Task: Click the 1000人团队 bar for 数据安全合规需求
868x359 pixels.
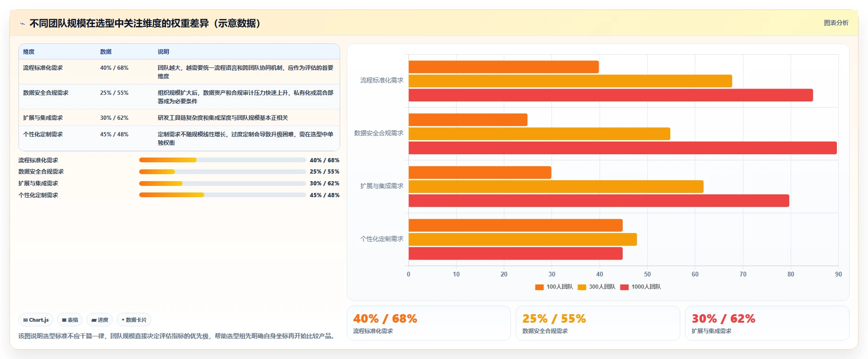Action: click(x=623, y=148)
